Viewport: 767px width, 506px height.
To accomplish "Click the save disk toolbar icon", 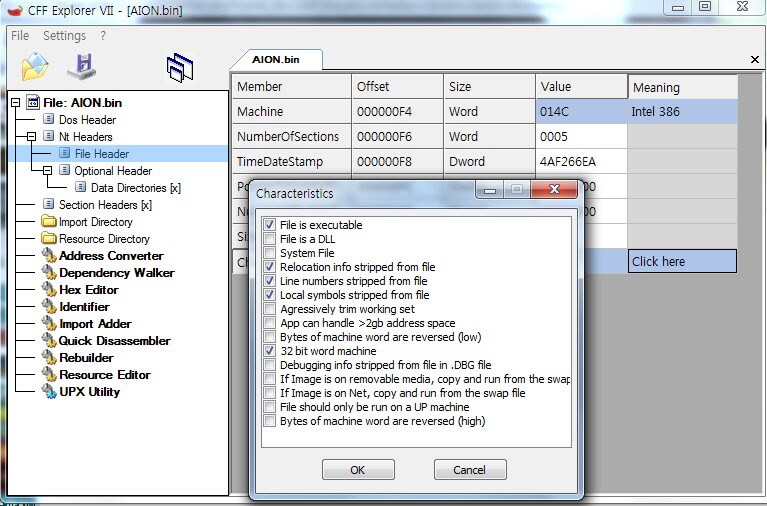I will tap(83, 67).
